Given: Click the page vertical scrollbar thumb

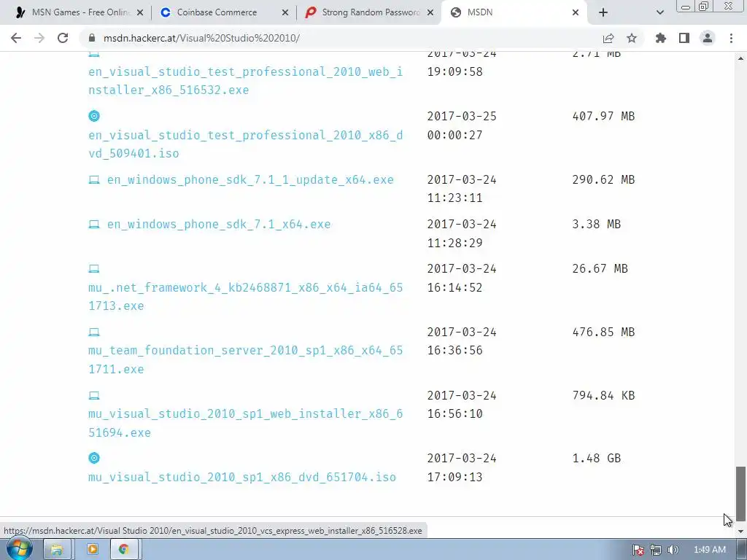Looking at the screenshot, I should [740, 494].
